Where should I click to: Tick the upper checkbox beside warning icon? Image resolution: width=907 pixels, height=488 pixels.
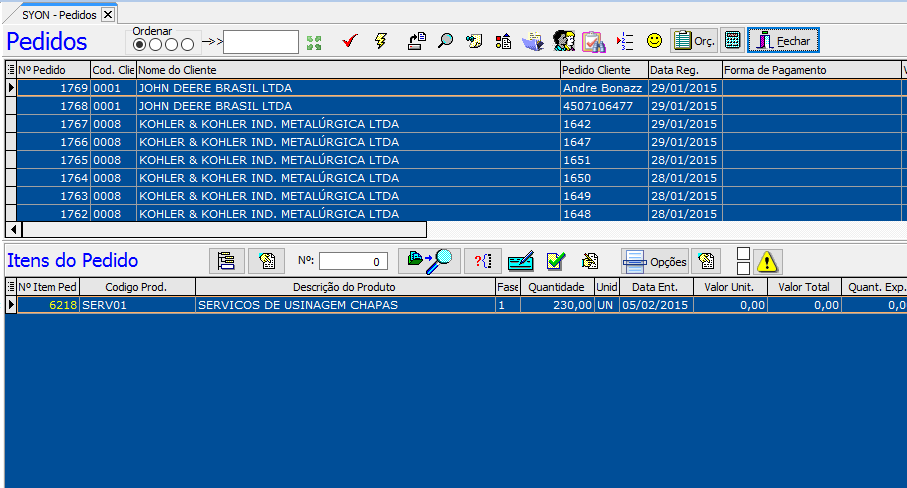coord(743,254)
